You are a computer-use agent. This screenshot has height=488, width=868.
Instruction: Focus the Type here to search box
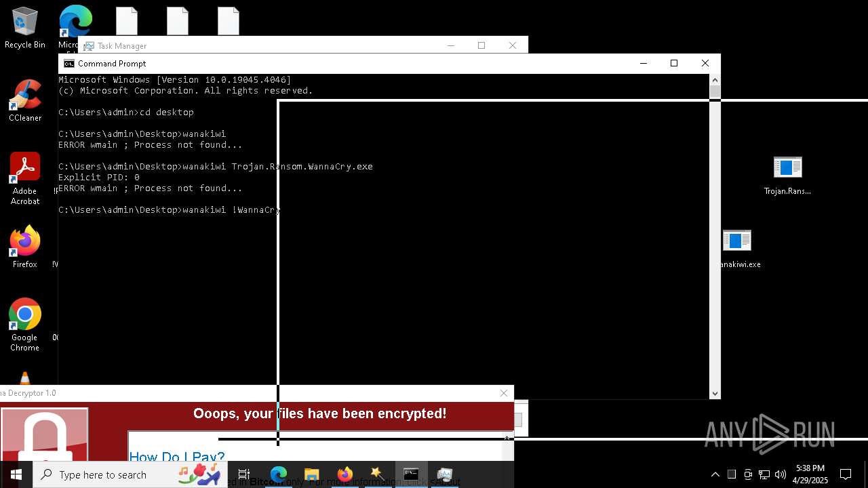131,474
